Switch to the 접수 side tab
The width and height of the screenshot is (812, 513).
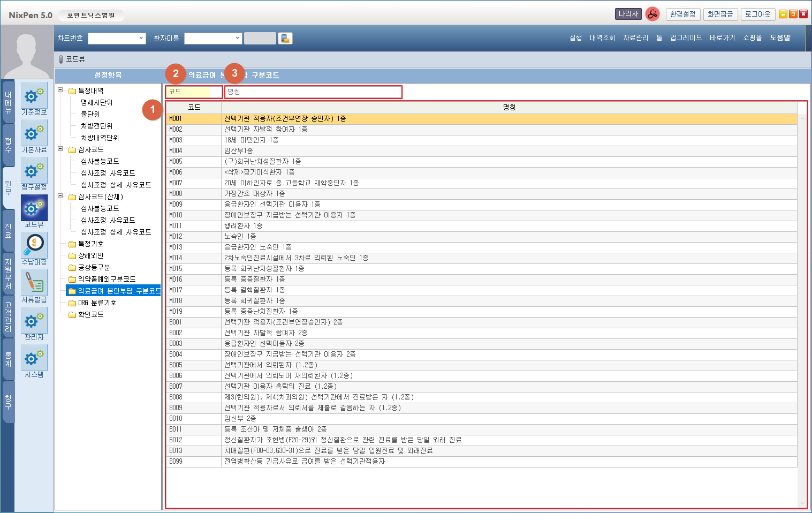point(8,145)
